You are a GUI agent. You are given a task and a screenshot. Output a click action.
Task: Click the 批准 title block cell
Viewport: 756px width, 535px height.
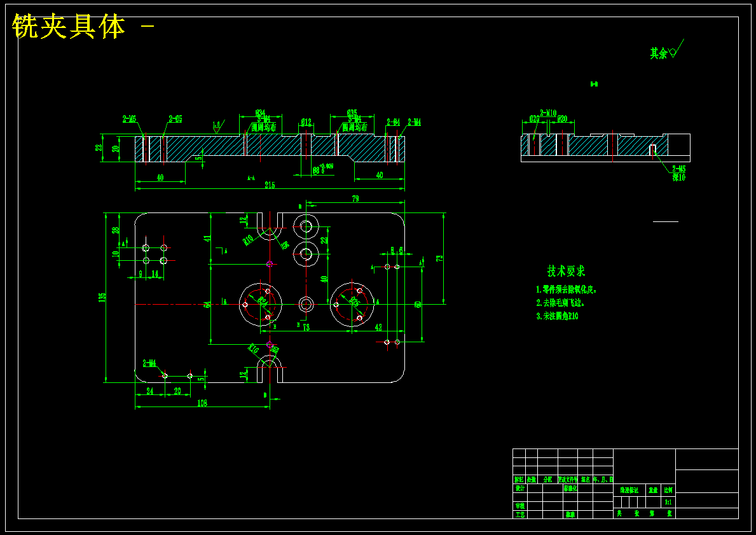pyautogui.click(x=570, y=515)
